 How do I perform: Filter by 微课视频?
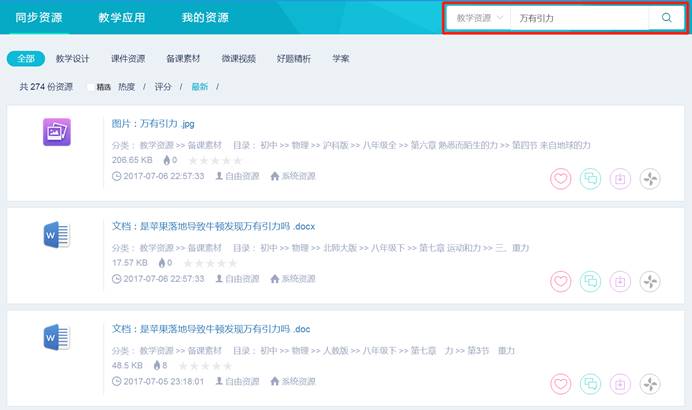tap(238, 59)
